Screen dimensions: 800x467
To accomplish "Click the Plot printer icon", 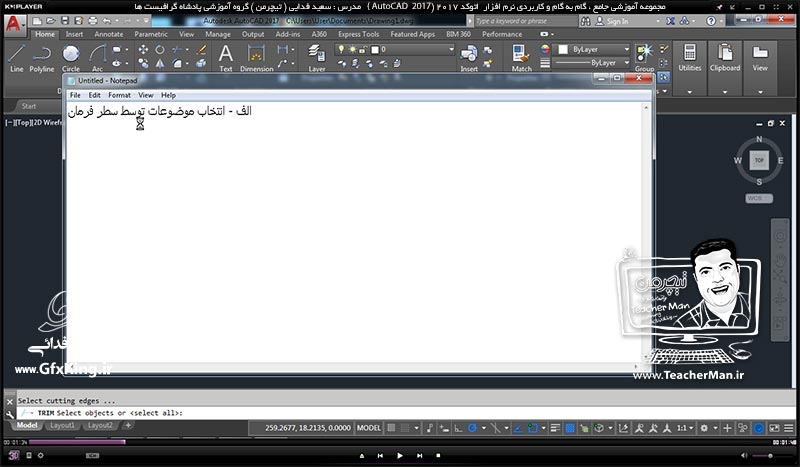I will [x=92, y=21].
